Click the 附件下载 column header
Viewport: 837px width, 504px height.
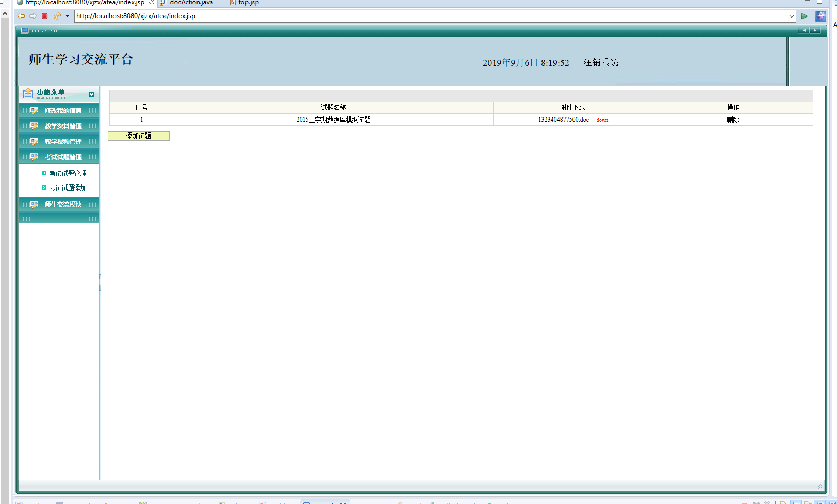[x=573, y=107]
